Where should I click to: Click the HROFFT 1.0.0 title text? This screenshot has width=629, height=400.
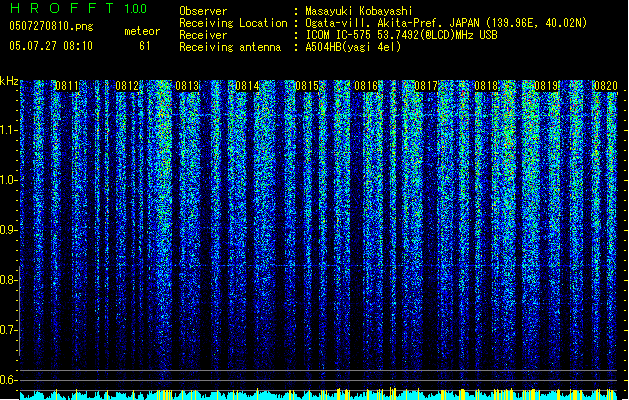[79, 8]
